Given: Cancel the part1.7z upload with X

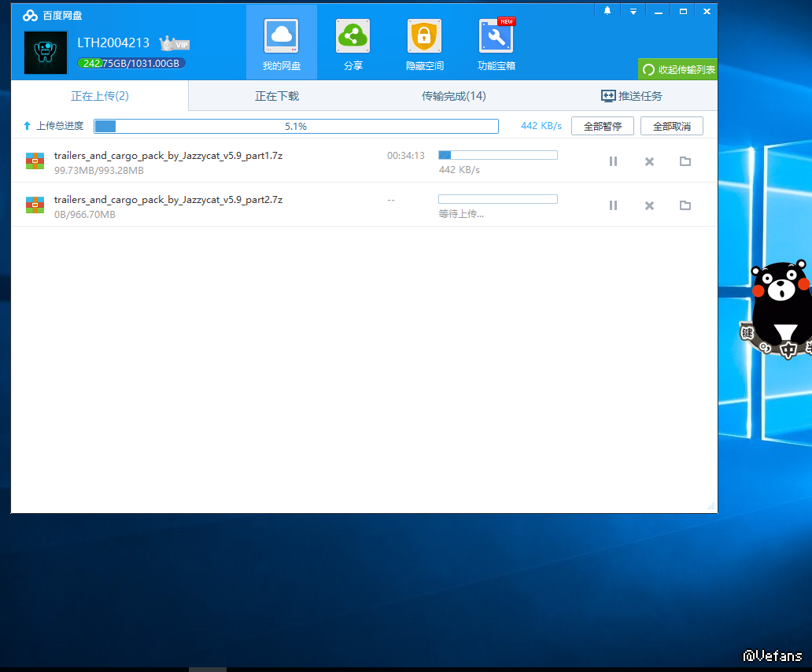Looking at the screenshot, I should tap(649, 161).
